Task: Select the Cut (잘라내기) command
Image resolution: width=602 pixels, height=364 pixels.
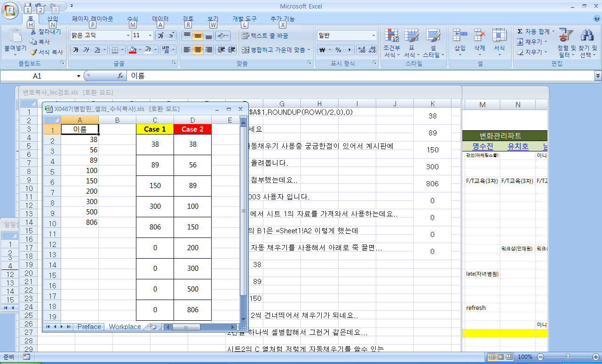Action: click(46, 32)
